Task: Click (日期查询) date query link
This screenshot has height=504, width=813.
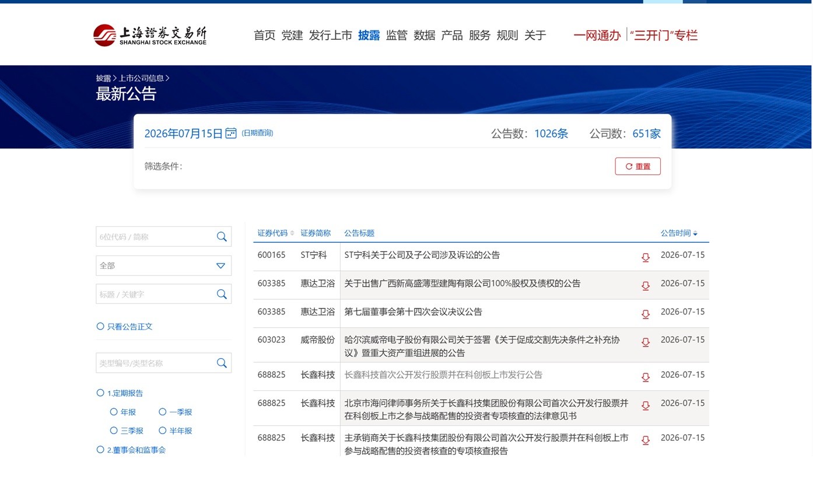Action: click(257, 133)
